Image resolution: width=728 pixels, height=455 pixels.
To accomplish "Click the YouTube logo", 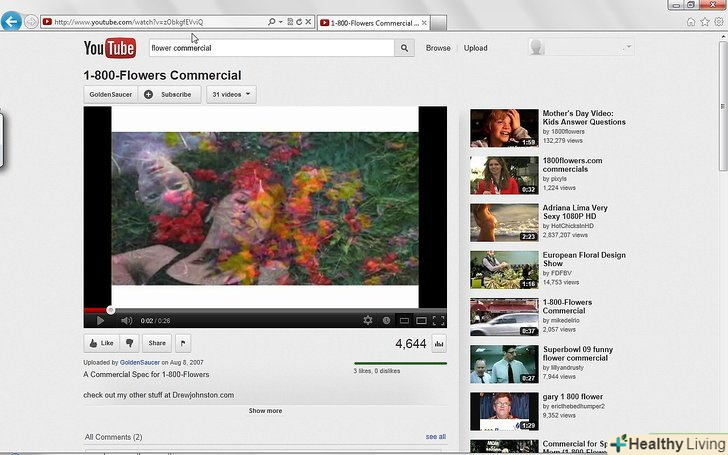I will pos(110,48).
